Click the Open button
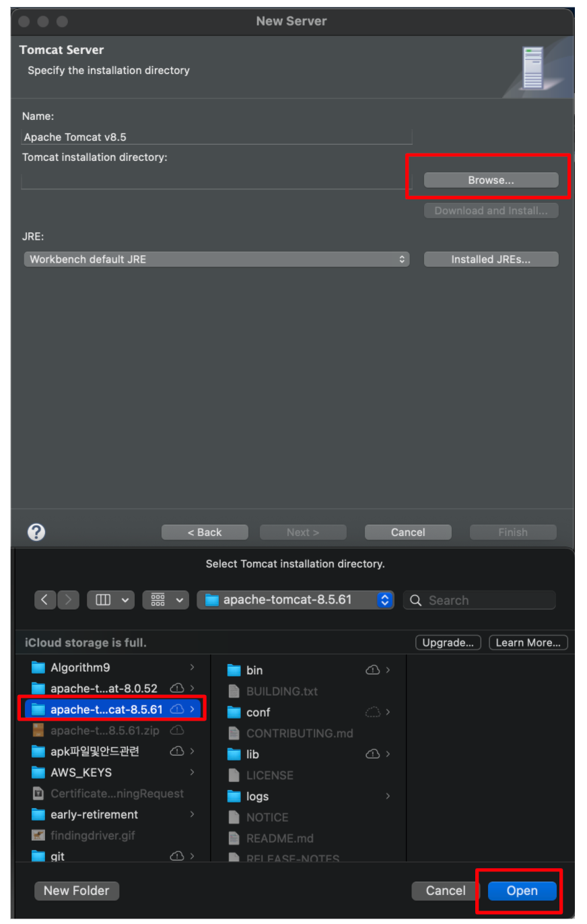 [x=522, y=890]
